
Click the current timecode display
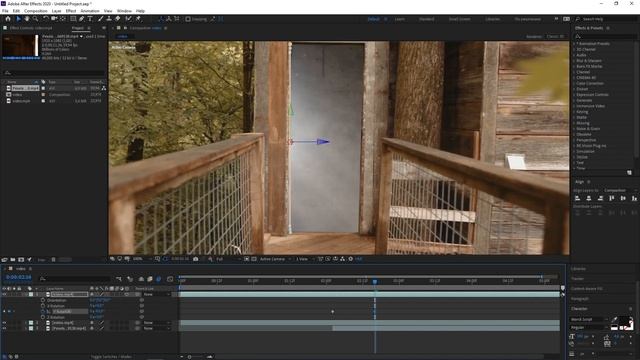[x=18, y=277]
